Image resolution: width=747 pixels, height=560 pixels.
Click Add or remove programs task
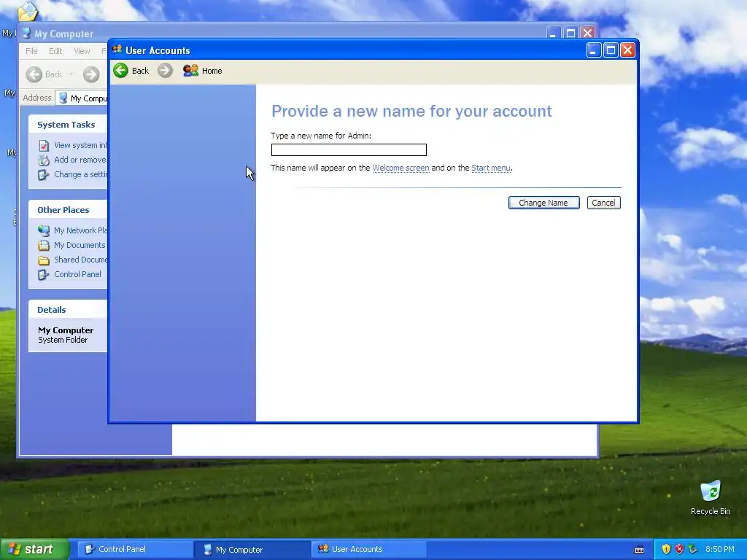80,160
